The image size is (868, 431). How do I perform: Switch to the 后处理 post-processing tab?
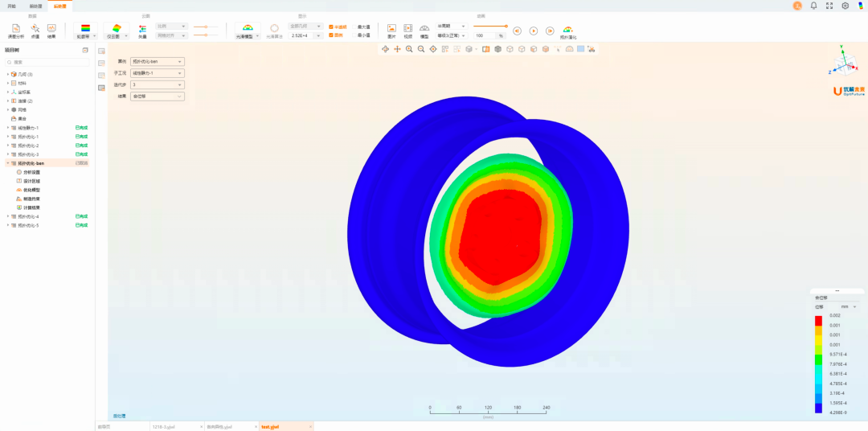tap(59, 6)
